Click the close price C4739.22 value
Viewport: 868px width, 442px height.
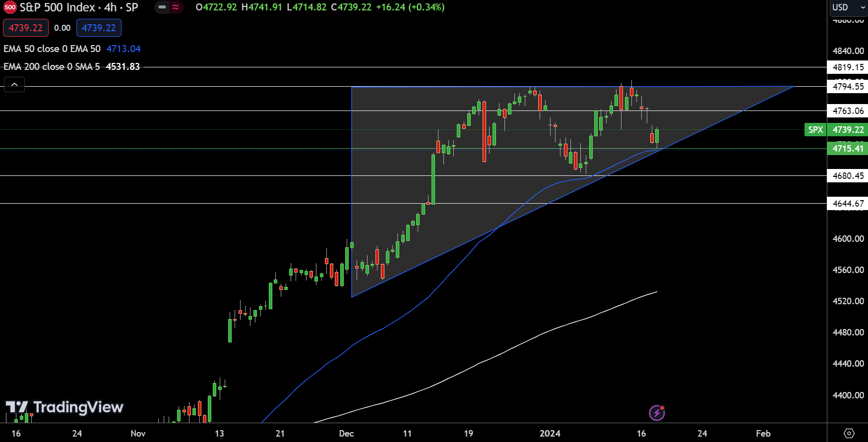click(x=351, y=7)
